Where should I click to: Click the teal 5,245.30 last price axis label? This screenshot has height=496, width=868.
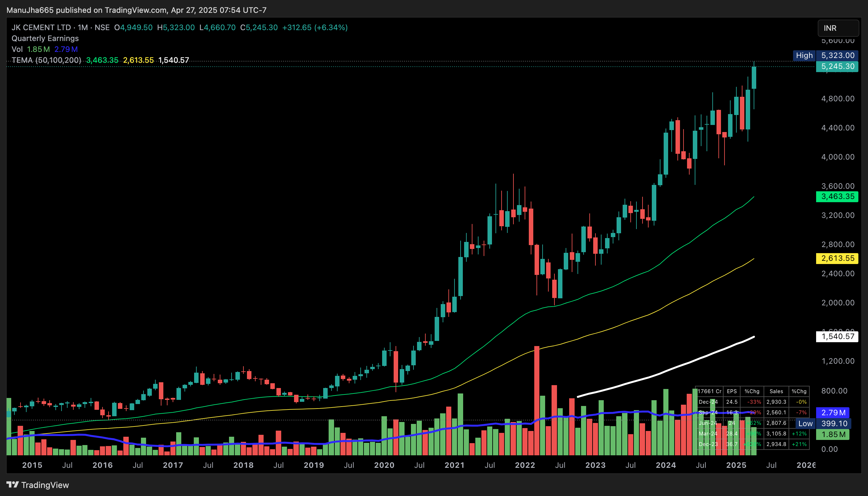point(837,66)
